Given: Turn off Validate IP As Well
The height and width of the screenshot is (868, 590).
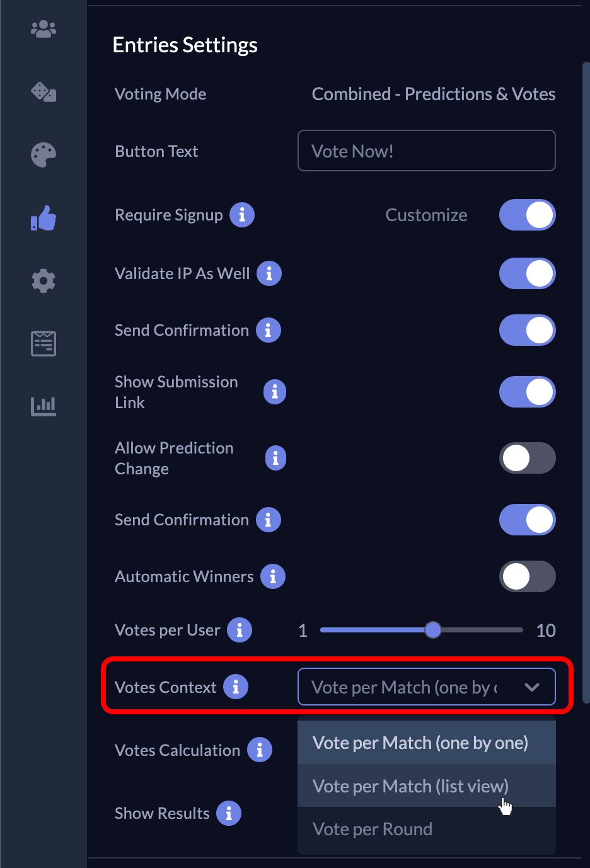Looking at the screenshot, I should pos(527,273).
